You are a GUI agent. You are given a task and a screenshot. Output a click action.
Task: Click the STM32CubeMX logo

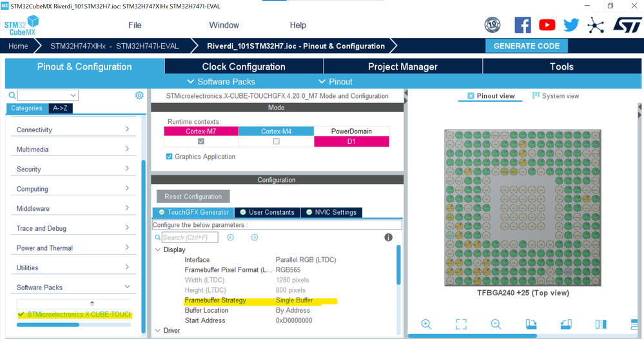pos(21,26)
